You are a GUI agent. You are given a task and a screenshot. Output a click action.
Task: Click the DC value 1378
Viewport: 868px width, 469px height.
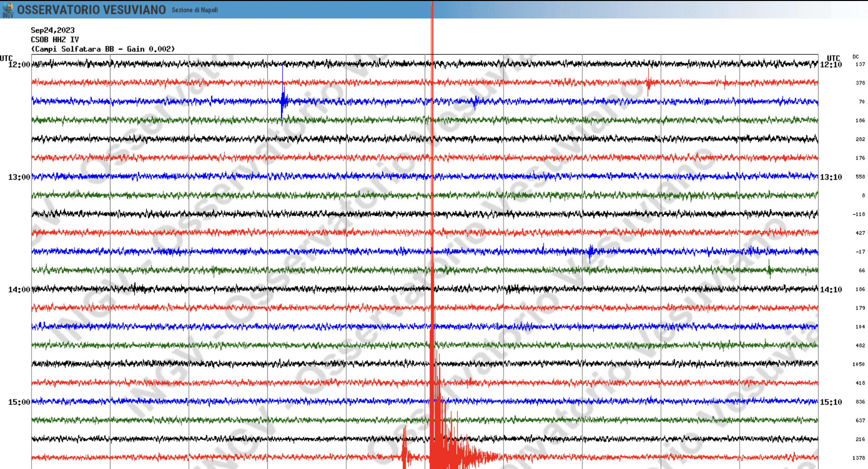859,458
